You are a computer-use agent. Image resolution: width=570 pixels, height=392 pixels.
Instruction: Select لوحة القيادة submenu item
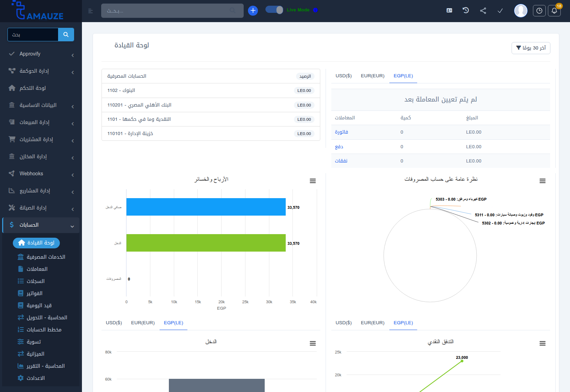tap(36, 243)
